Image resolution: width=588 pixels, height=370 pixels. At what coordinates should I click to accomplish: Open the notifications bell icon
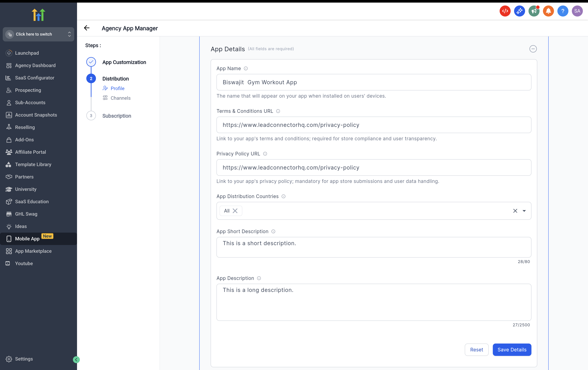(x=548, y=11)
